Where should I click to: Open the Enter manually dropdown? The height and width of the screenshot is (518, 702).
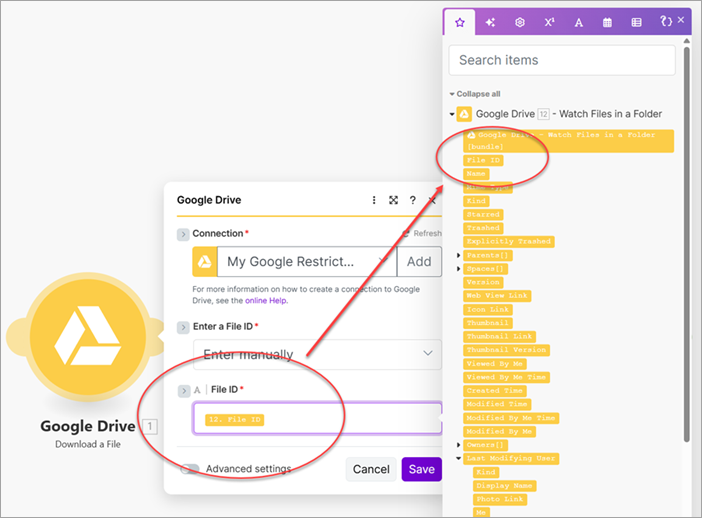pos(317,354)
